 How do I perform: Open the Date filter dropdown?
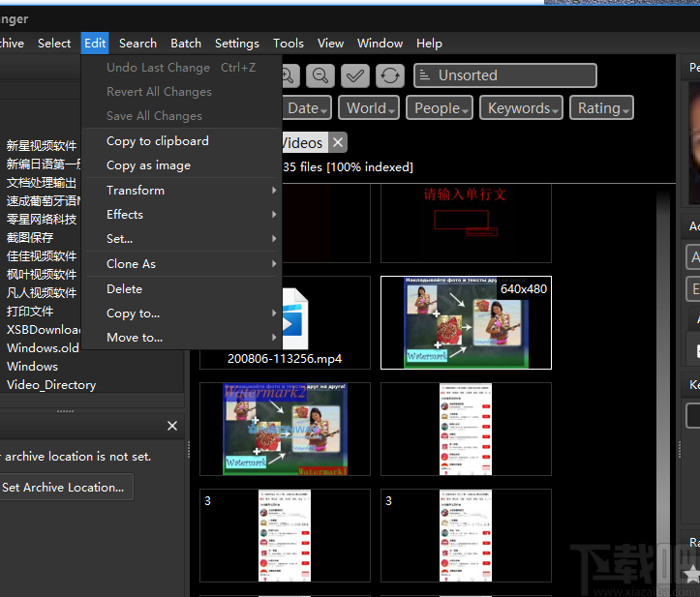pyautogui.click(x=307, y=108)
